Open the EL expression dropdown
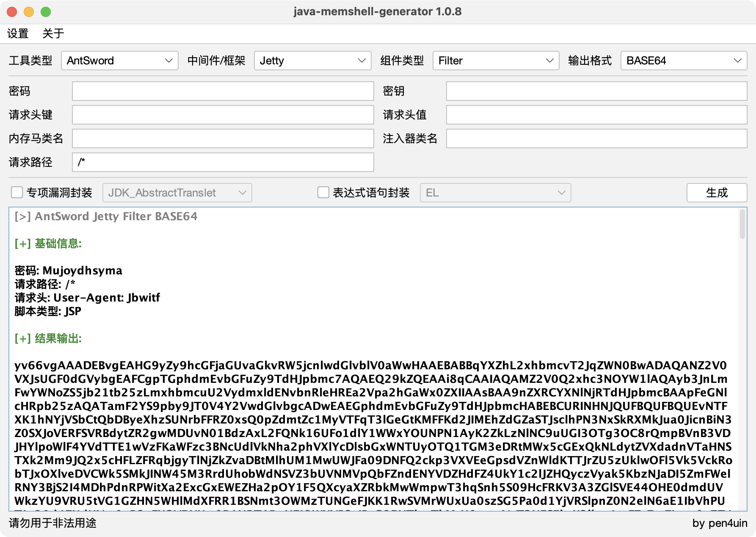The width and height of the screenshot is (756, 537). pyautogui.click(x=495, y=193)
